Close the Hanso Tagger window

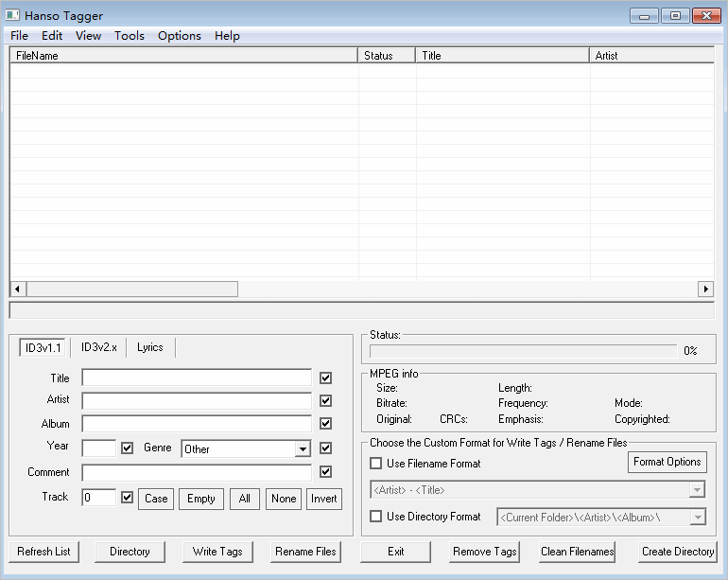point(706,16)
